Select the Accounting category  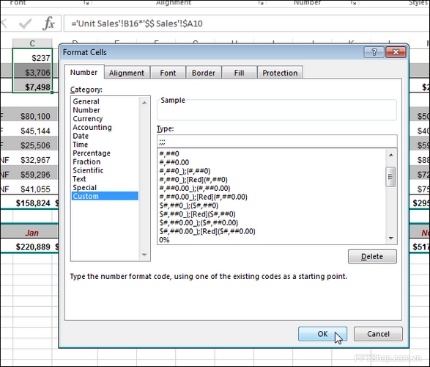tap(92, 127)
